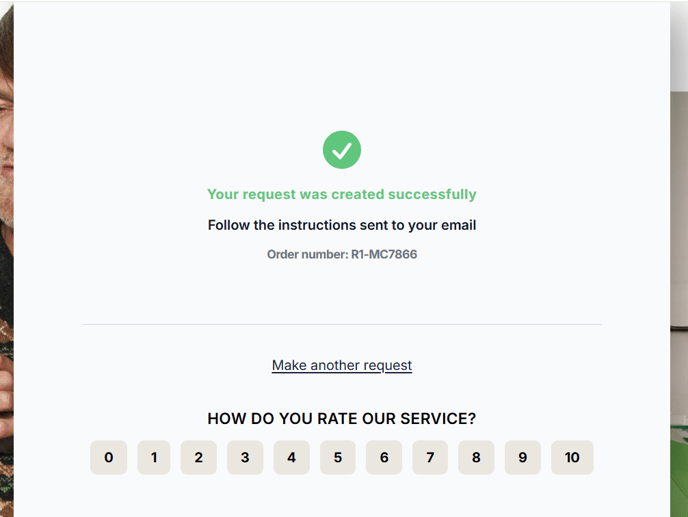Click the 'Your request was created successfully' message
The width and height of the screenshot is (688, 517).
pyautogui.click(x=342, y=194)
